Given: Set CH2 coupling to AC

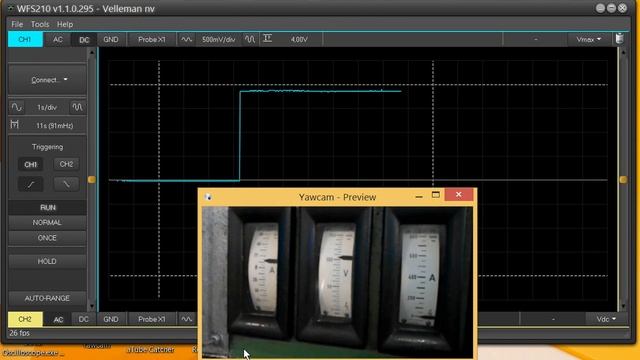Looking at the screenshot, I should point(58,319).
